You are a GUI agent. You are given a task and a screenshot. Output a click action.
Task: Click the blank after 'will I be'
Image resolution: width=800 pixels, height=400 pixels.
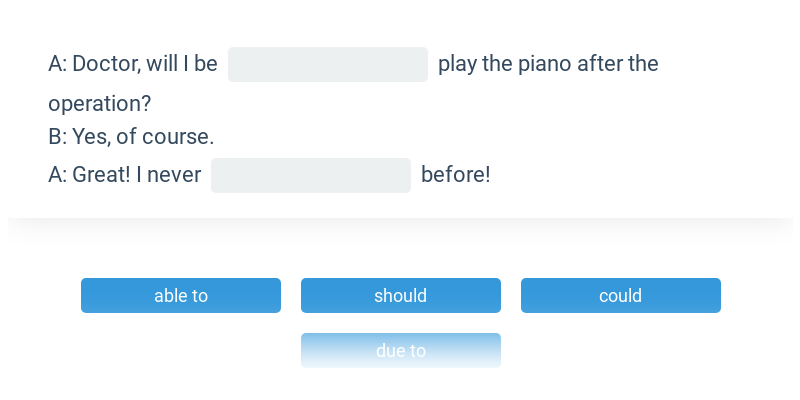(328, 64)
